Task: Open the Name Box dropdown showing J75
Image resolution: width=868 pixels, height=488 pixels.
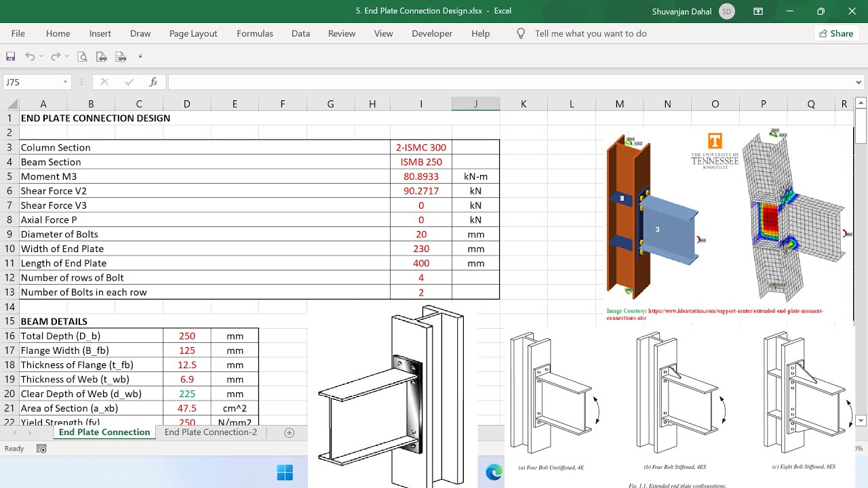Action: click(x=66, y=82)
